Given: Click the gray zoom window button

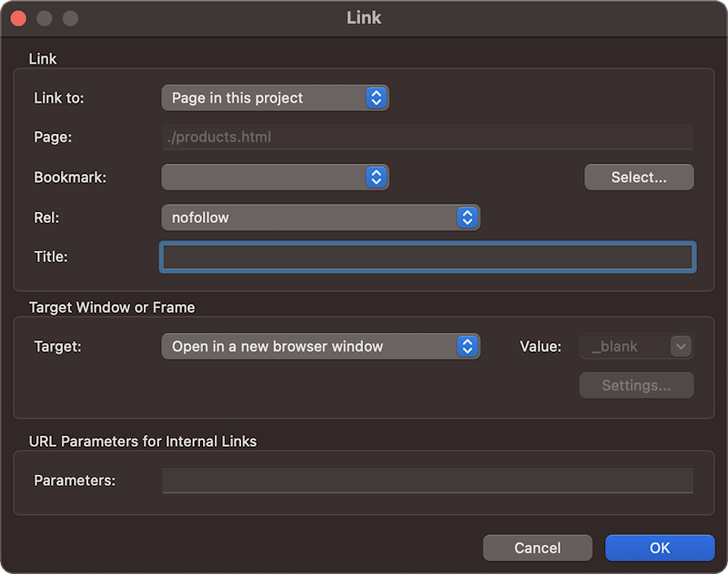Looking at the screenshot, I should (x=70, y=18).
